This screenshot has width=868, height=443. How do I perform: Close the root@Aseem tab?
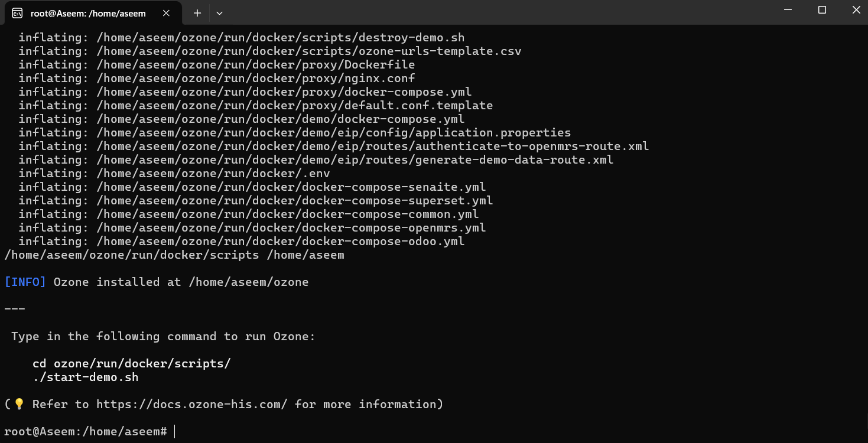click(166, 13)
